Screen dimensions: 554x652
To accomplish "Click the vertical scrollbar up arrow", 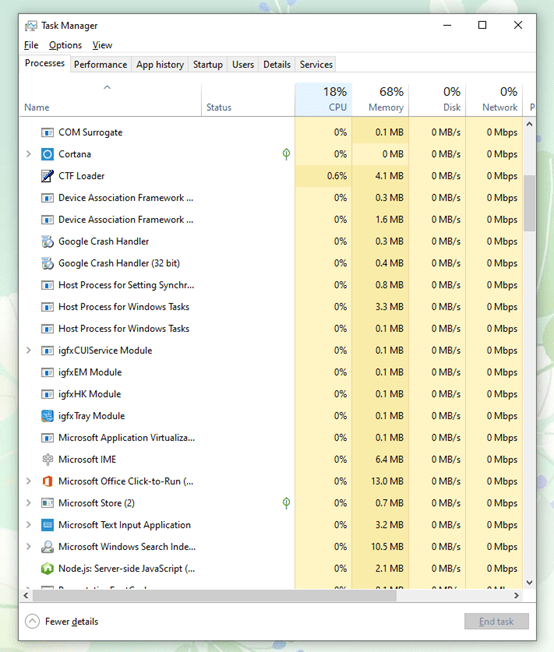I will click(x=529, y=124).
